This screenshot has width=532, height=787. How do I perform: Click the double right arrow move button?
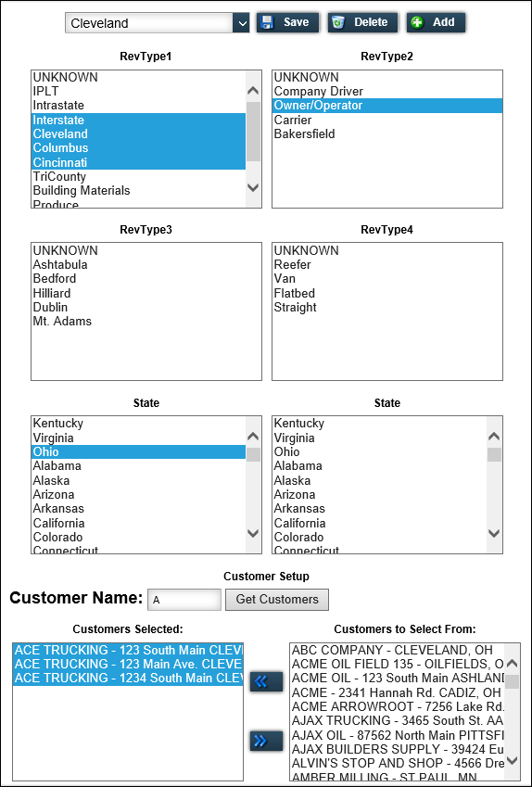pyautogui.click(x=266, y=741)
